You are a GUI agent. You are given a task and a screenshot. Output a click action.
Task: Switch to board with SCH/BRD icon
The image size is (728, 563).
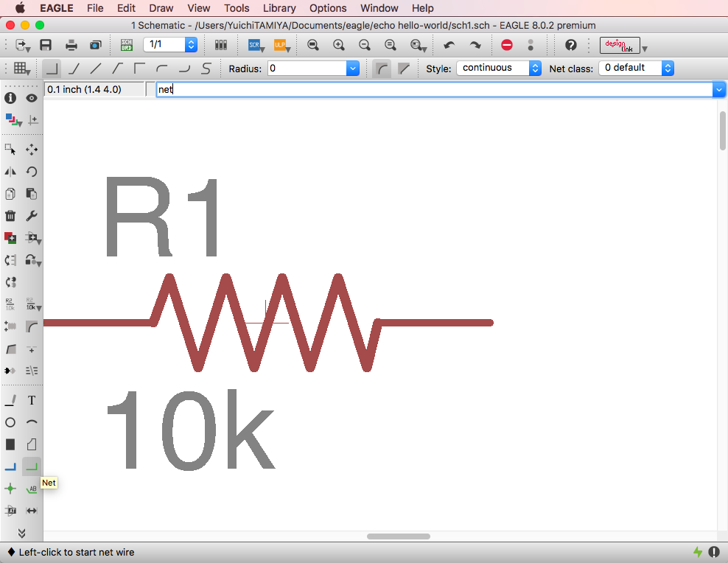[x=126, y=45]
